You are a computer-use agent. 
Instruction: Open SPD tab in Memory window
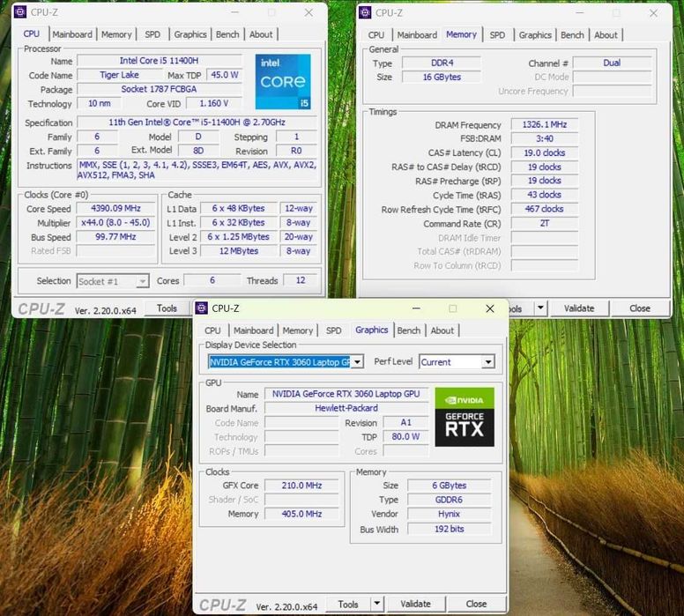click(497, 35)
